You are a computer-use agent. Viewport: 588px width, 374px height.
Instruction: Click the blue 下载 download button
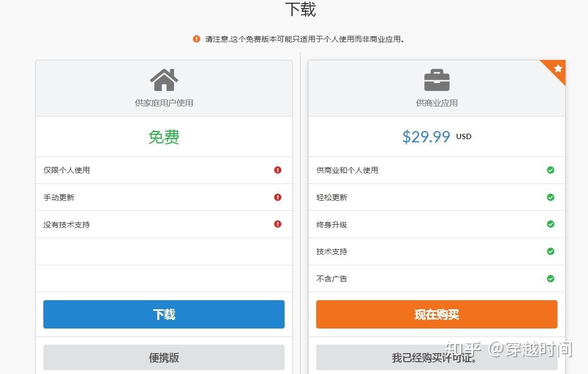pos(164,314)
